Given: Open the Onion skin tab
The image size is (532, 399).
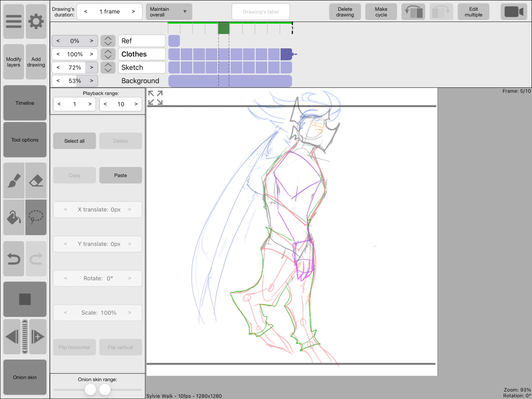Looking at the screenshot, I should [x=25, y=377].
